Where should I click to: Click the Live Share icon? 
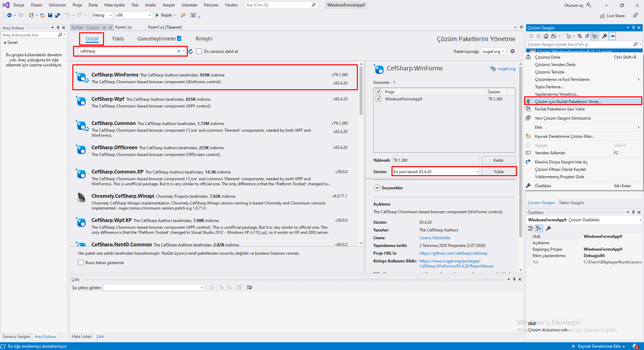[602, 16]
